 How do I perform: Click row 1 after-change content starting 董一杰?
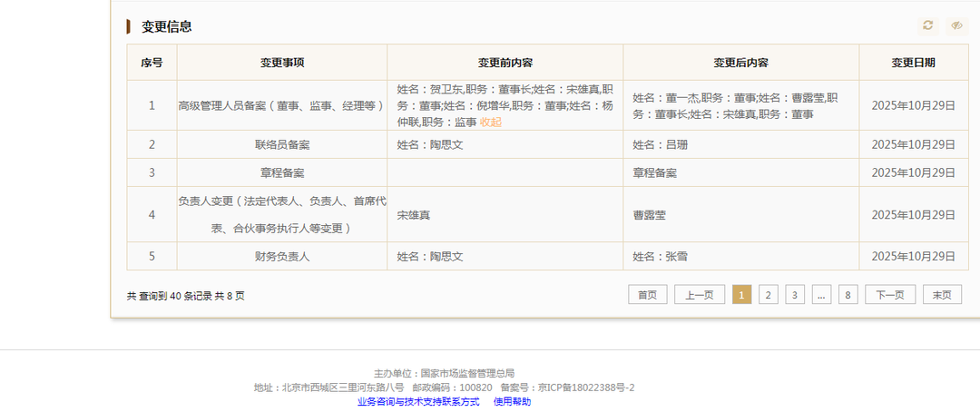[x=740, y=105]
